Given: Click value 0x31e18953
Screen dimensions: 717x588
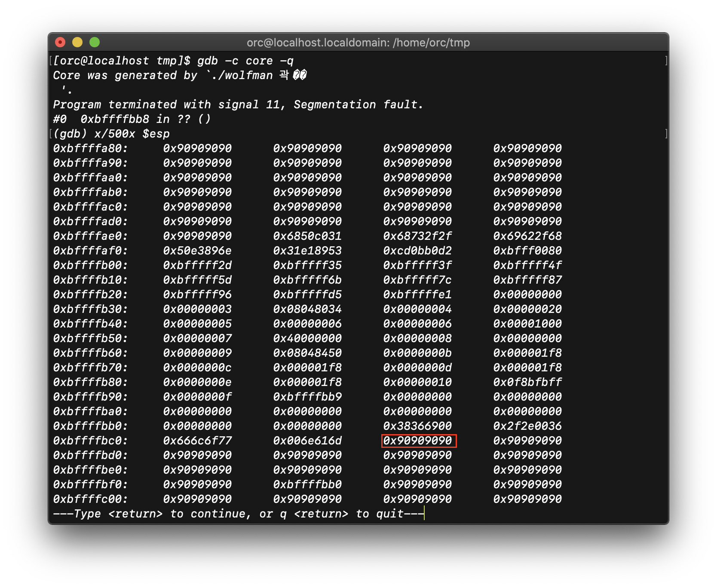Looking at the screenshot, I should click(x=307, y=251).
